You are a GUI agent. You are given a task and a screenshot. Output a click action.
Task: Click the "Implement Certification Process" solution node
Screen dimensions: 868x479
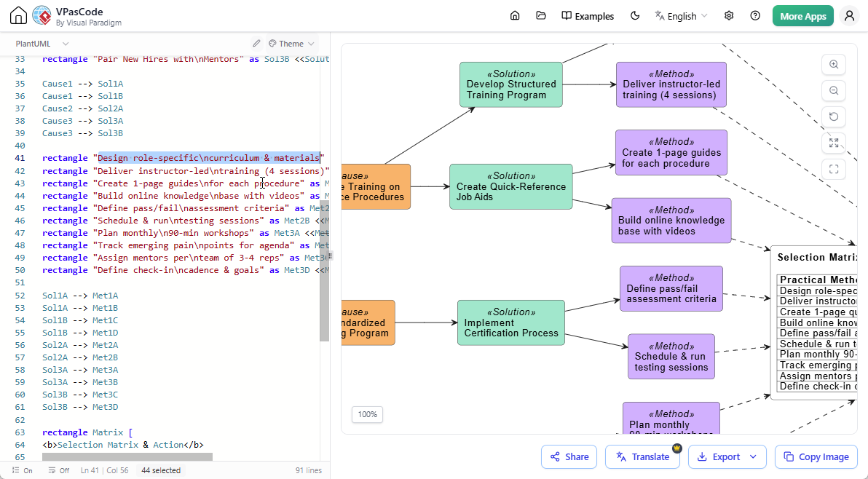pyautogui.click(x=511, y=322)
